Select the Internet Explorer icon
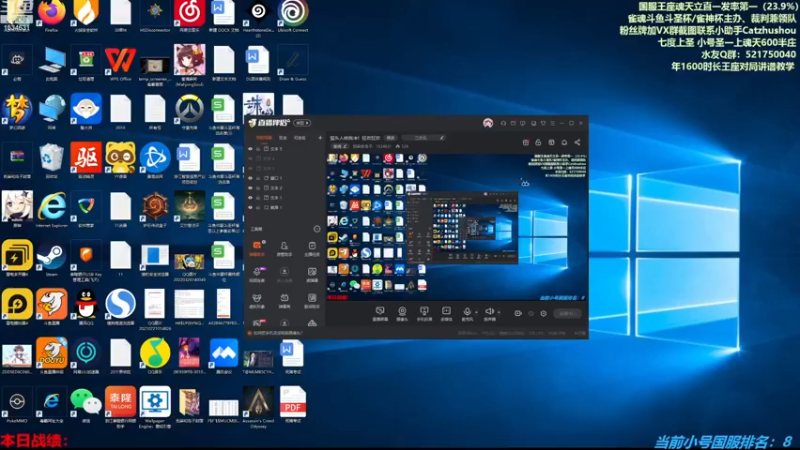This screenshot has width=800, height=450. tap(52, 207)
